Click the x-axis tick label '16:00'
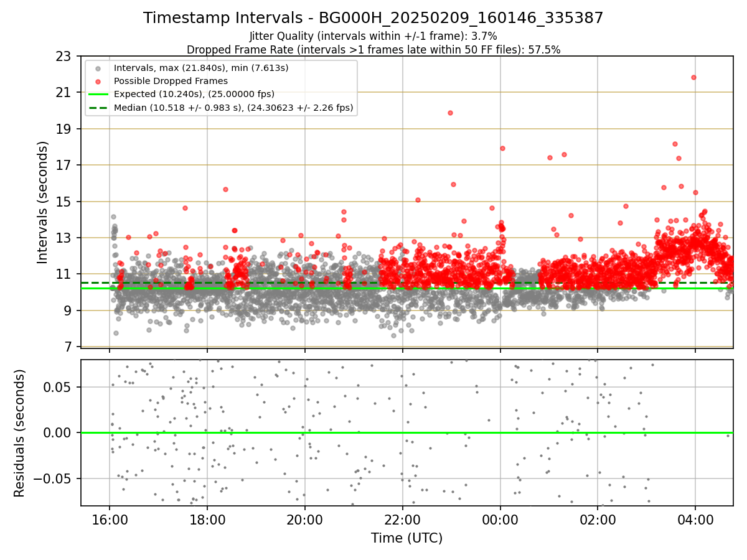The image size is (747, 560). [110, 519]
